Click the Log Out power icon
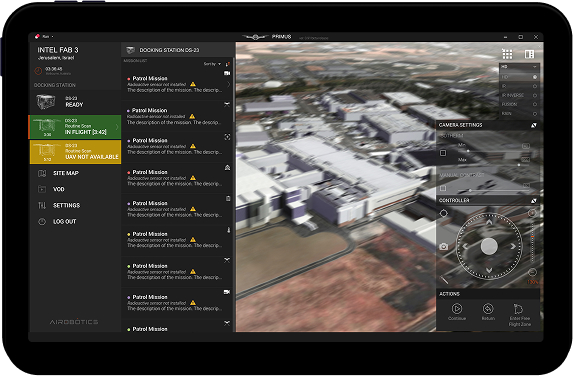 tap(42, 221)
